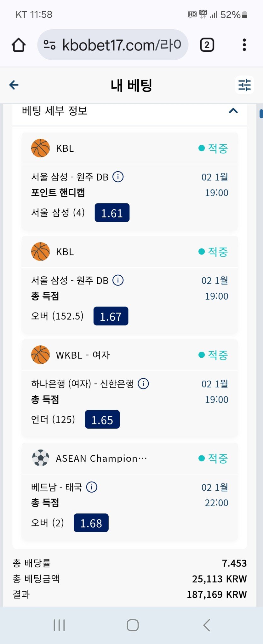Click the 1.68 odds badge
This screenshot has height=644, width=263.
tap(91, 523)
